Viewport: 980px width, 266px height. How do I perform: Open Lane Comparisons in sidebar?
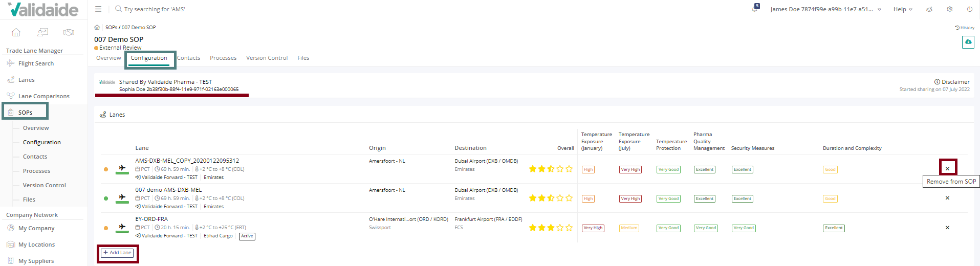click(x=43, y=96)
